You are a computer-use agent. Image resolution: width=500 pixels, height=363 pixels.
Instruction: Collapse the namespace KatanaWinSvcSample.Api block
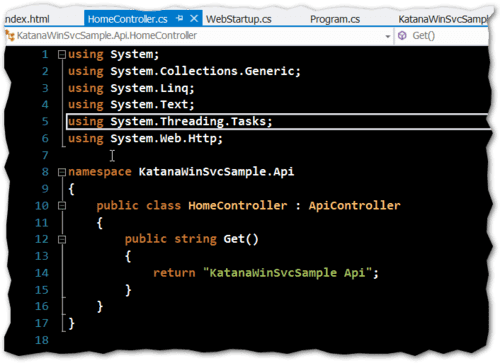tap(62, 172)
